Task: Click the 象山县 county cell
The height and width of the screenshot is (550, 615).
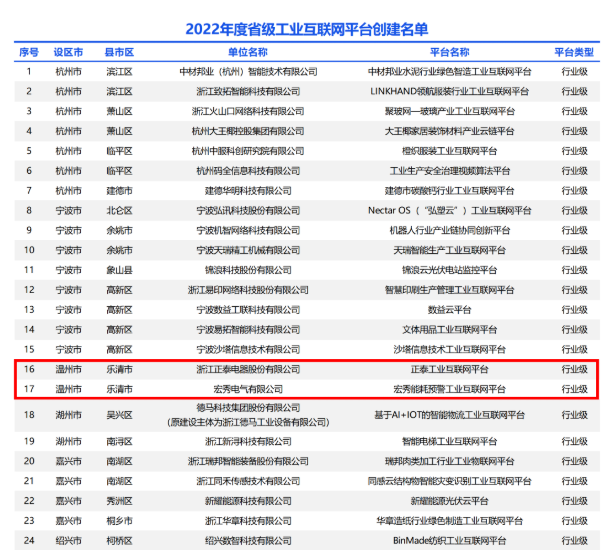Action: click(120, 270)
